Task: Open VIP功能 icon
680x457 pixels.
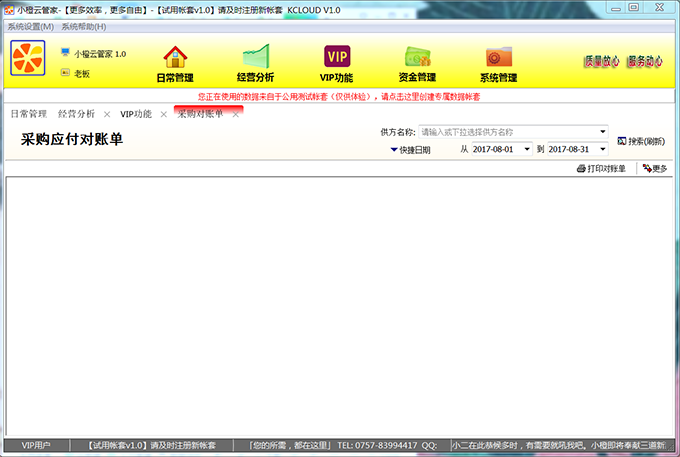Action: coord(337,56)
